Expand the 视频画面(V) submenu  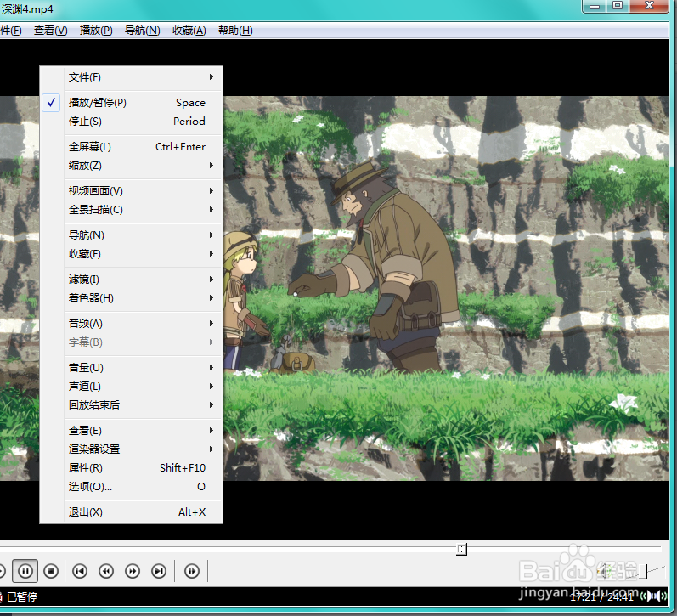point(132,191)
